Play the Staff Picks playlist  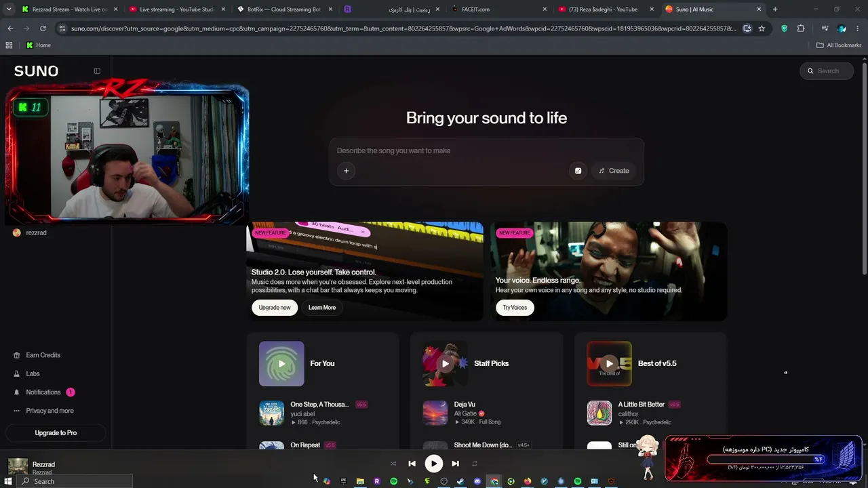pyautogui.click(x=446, y=363)
